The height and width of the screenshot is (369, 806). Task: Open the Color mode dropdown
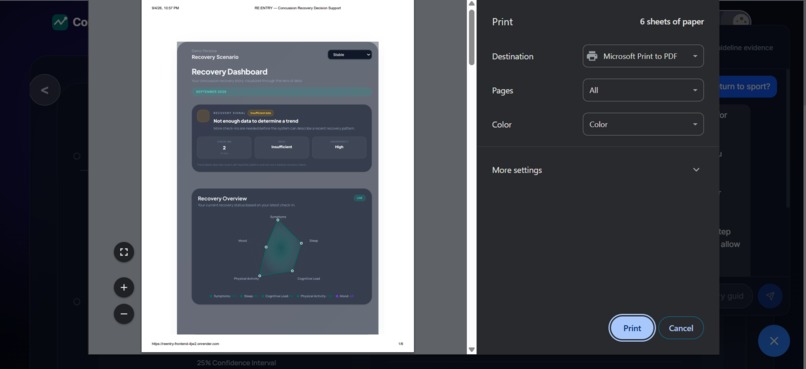point(643,124)
